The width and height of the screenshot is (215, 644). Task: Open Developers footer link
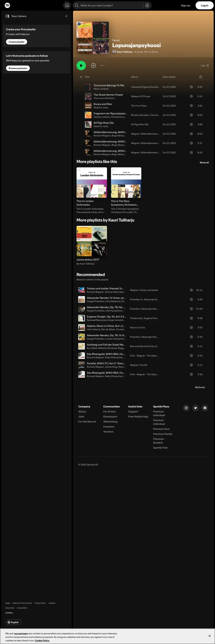tap(110, 416)
